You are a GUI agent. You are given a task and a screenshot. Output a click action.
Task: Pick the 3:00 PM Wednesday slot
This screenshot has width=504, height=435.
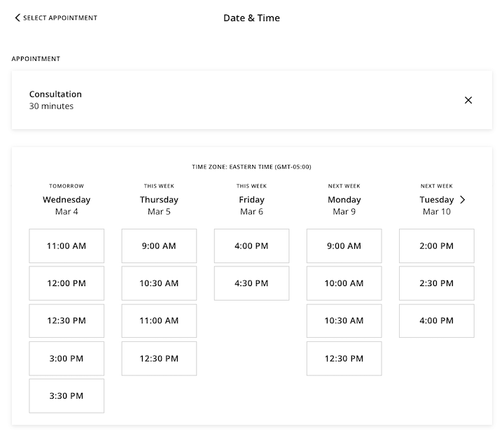point(66,359)
